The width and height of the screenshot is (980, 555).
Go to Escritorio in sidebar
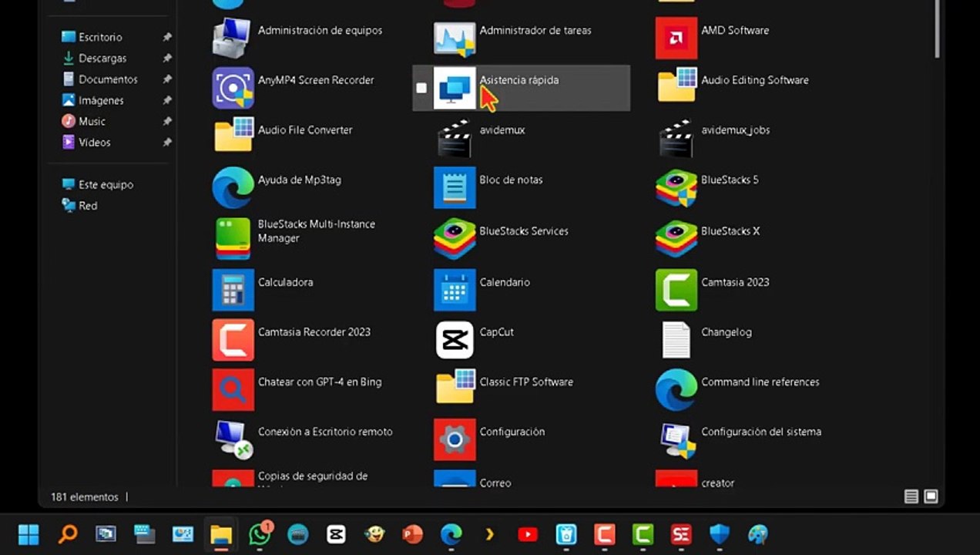tap(100, 37)
